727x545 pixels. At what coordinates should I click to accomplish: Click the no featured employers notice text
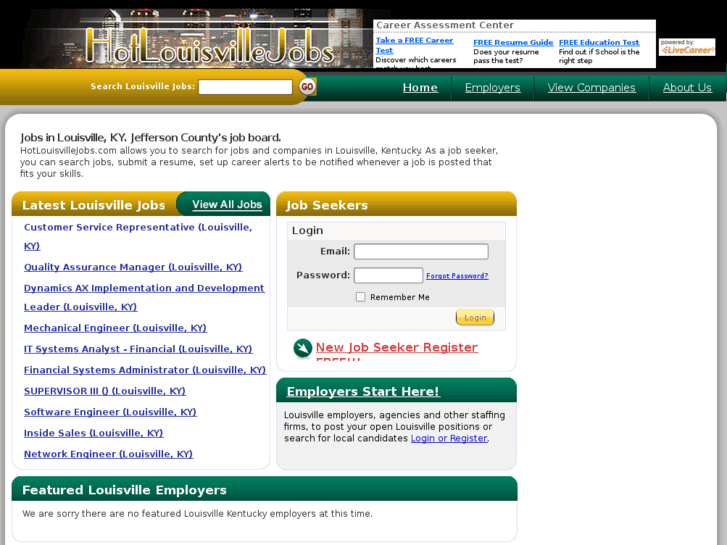click(x=197, y=513)
